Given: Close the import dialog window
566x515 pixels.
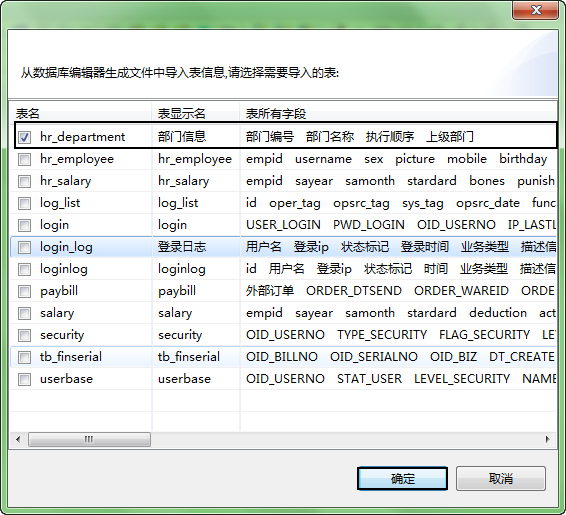Looking at the screenshot, I should click(536, 10).
